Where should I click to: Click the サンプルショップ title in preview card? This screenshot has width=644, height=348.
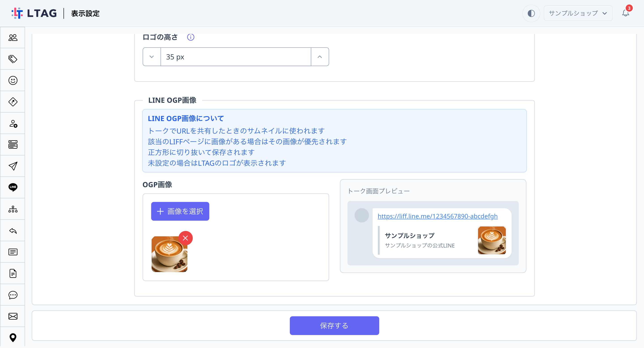click(x=409, y=235)
